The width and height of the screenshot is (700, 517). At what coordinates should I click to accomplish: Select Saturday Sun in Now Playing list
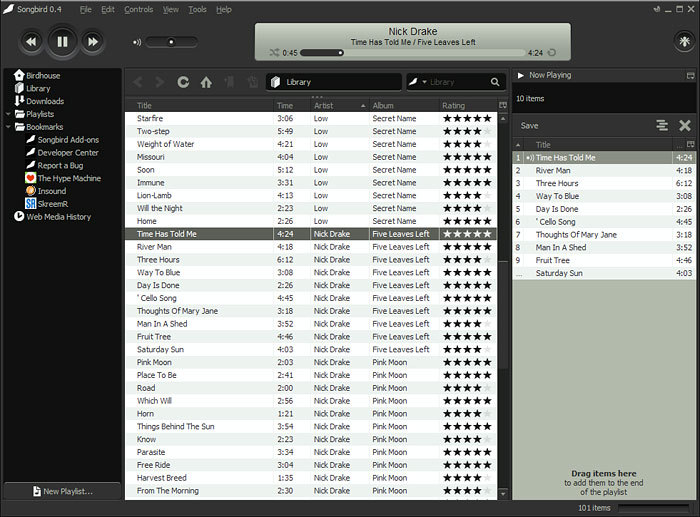pos(604,273)
